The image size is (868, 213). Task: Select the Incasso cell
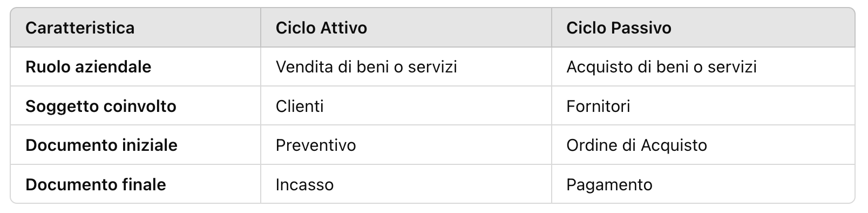[304, 184]
